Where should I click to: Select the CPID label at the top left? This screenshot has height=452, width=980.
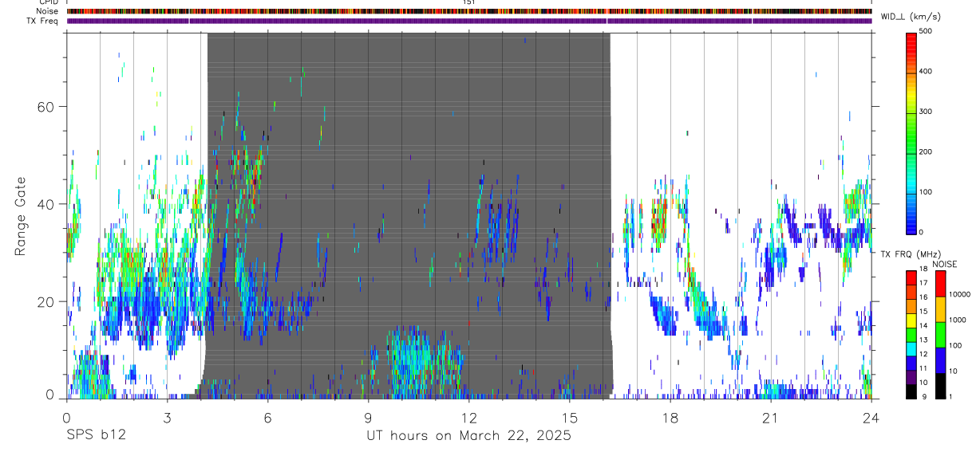pos(48,2)
